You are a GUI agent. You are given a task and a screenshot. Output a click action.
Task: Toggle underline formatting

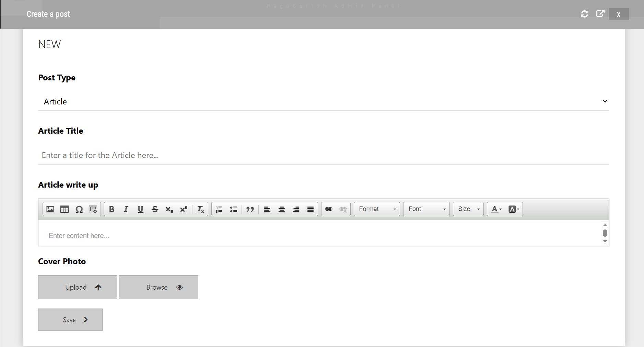(140, 209)
